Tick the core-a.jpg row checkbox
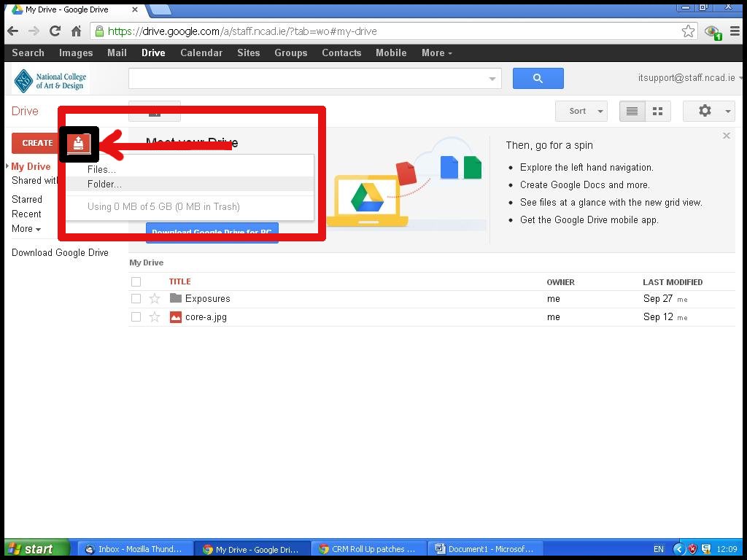This screenshot has width=747, height=560. pos(136,316)
